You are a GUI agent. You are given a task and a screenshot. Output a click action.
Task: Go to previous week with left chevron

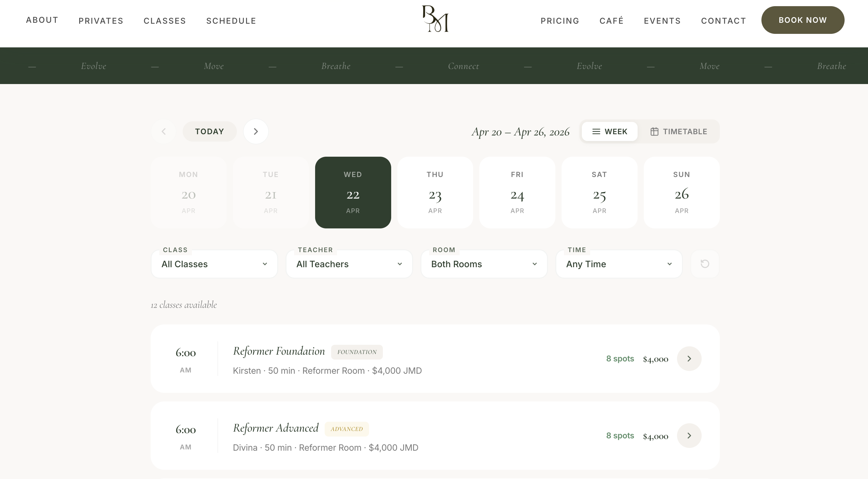pos(164,131)
